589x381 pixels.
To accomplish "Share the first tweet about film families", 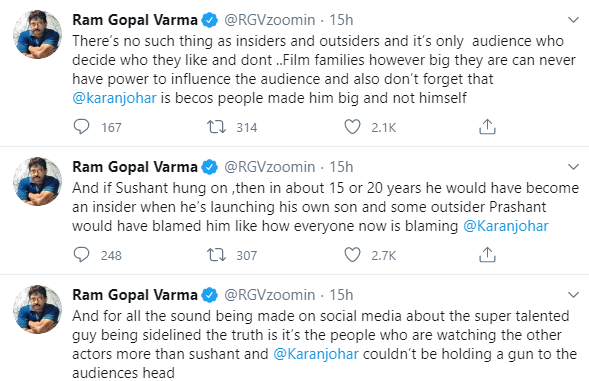I will (487, 127).
